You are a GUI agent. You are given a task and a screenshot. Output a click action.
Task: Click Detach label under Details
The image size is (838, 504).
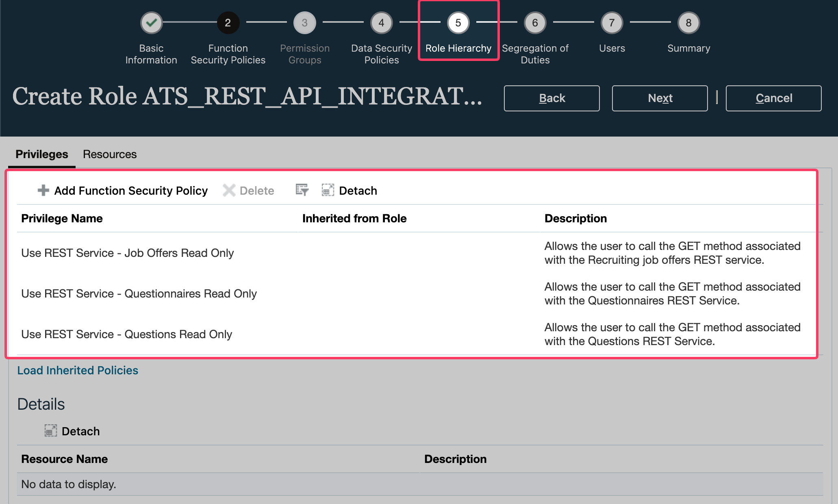click(x=80, y=431)
